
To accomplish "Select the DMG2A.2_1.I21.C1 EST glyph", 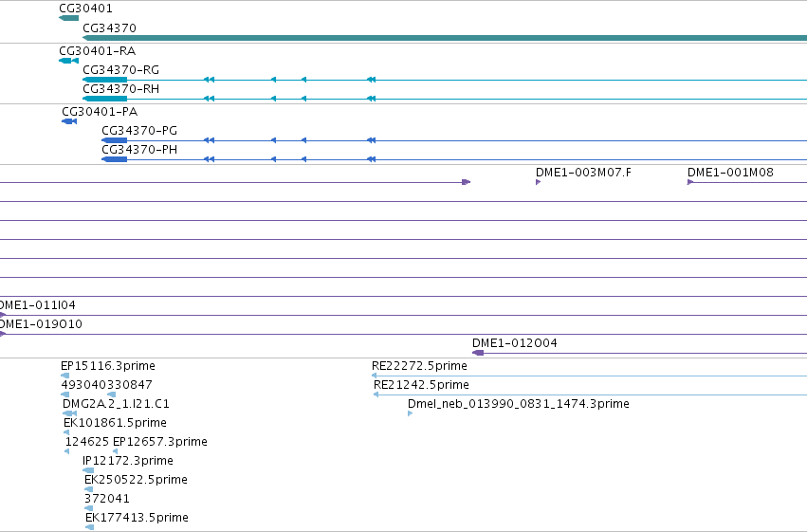I will pos(69,413).
